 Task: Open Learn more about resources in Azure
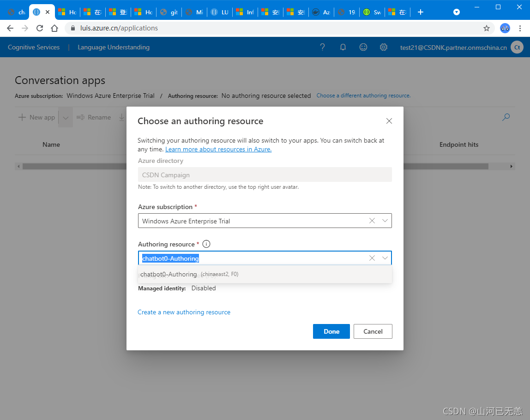pos(218,150)
